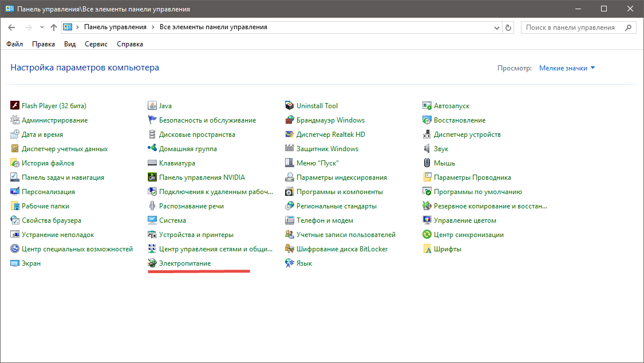Select Панель управления breadcrumb segment

tap(115, 27)
